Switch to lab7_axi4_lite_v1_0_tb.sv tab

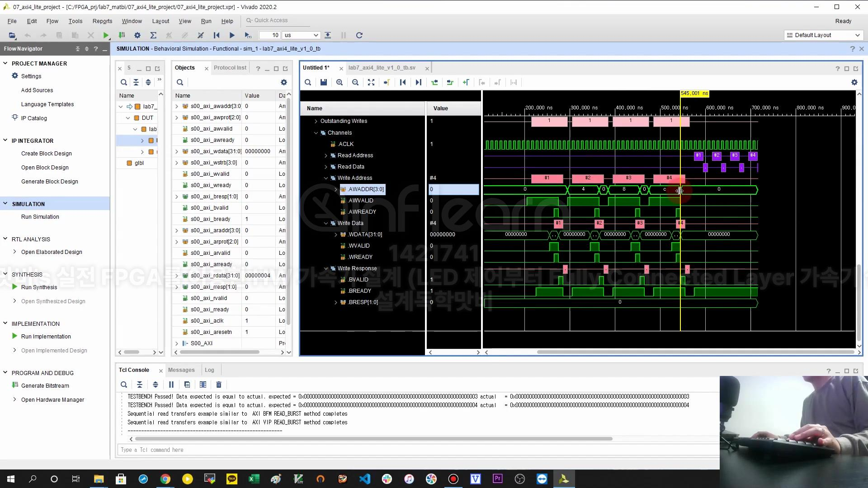382,68
